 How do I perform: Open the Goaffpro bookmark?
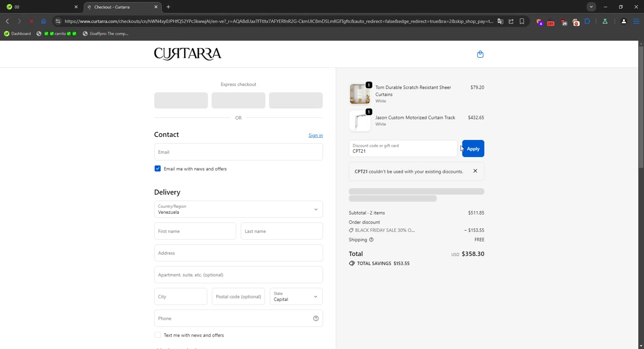coord(106,33)
